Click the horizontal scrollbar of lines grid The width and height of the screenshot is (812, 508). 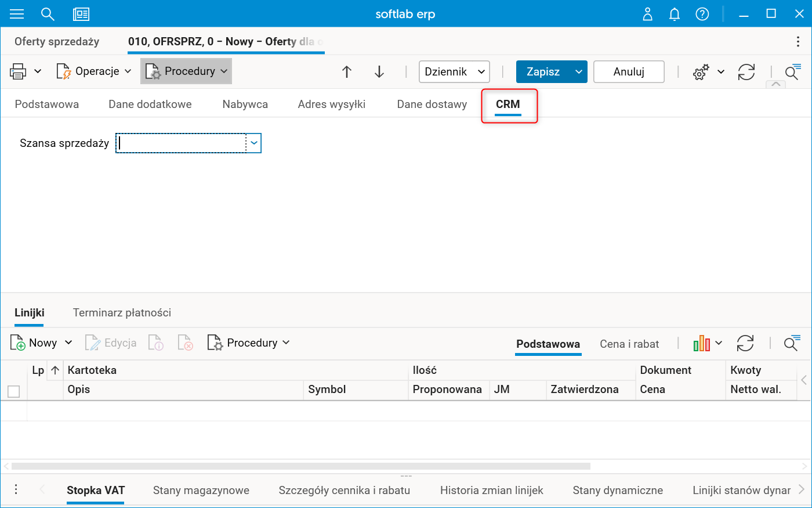tap(301, 466)
